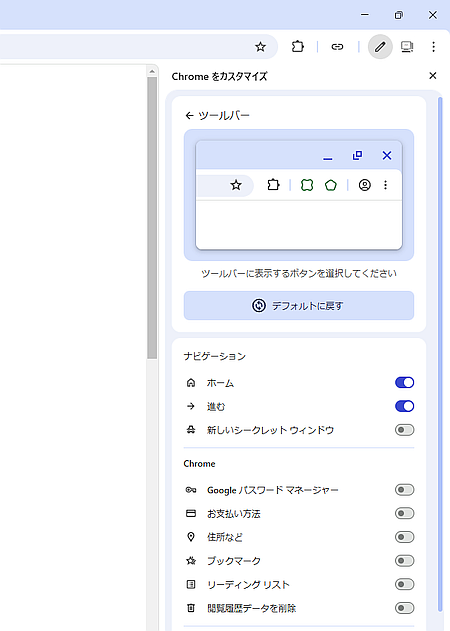Click the ナビゲーション section heading
Image resolution: width=450 pixels, height=631 pixels.
[x=215, y=356]
